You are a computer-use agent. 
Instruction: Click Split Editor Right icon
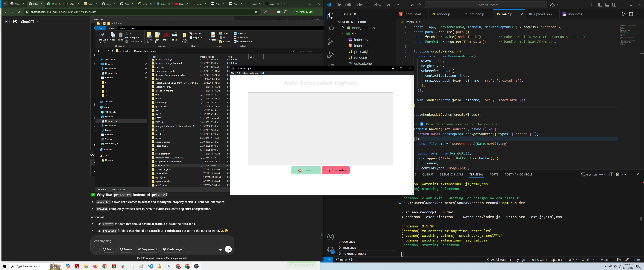[631, 14]
